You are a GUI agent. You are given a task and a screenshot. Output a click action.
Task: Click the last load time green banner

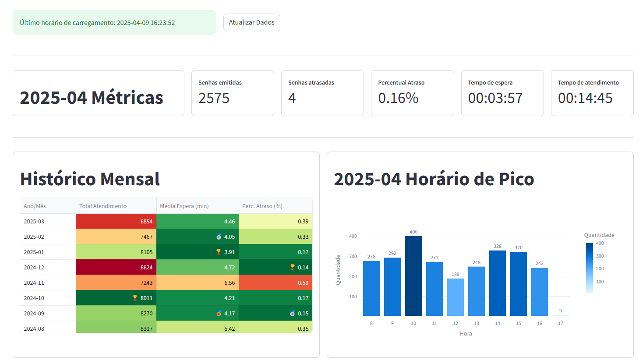tap(114, 22)
